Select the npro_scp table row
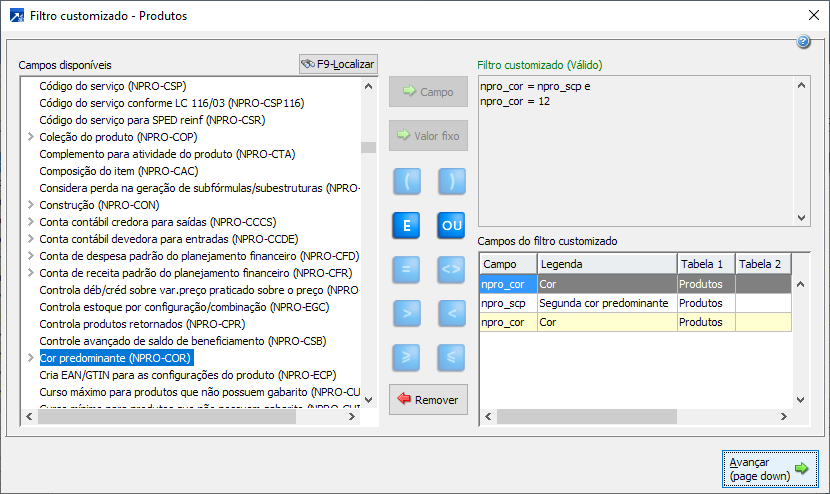This screenshot has width=830, height=494. pyautogui.click(x=635, y=303)
